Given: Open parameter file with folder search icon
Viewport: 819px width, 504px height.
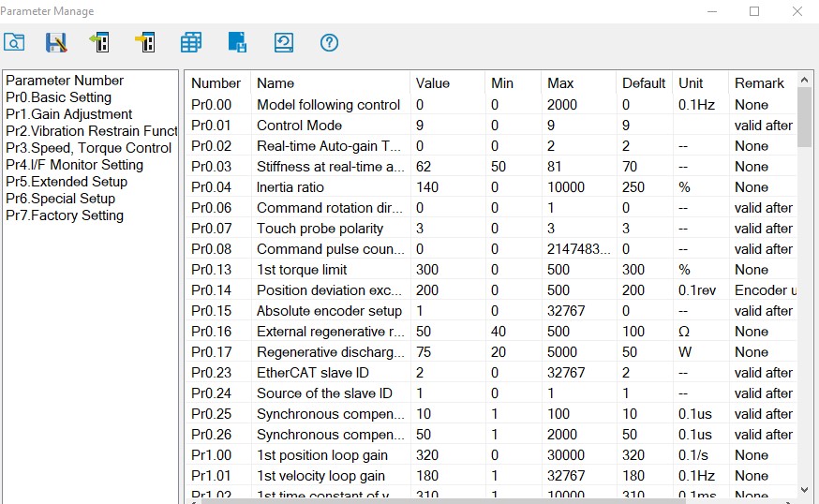Looking at the screenshot, I should (x=14, y=42).
